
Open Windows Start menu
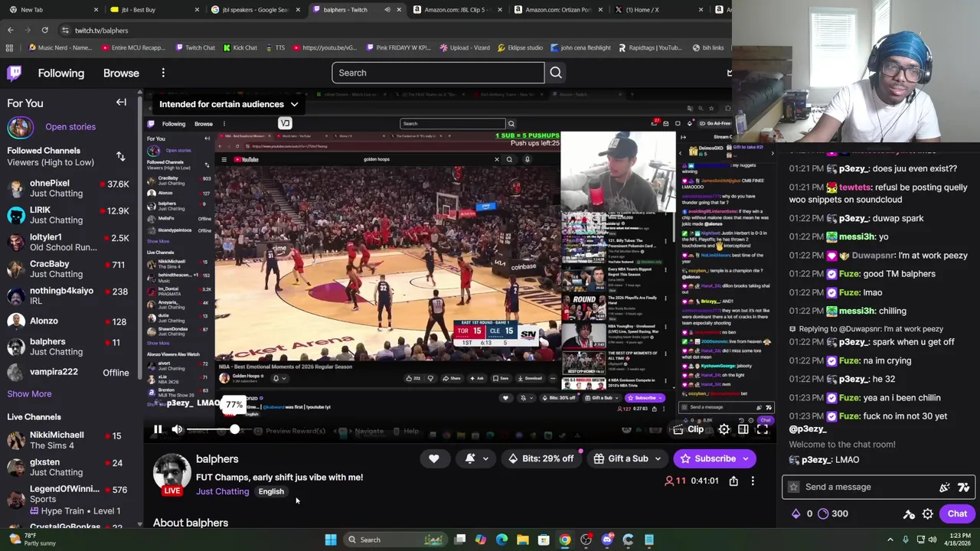pos(331,540)
